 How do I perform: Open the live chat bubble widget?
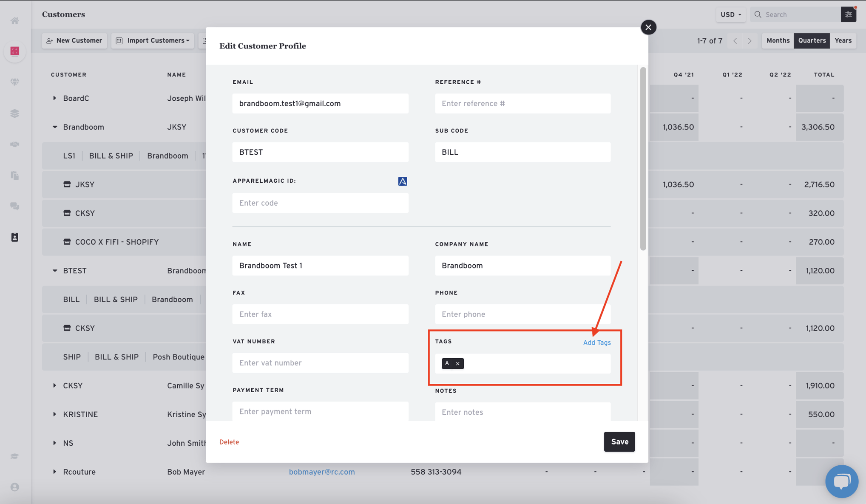(x=841, y=481)
